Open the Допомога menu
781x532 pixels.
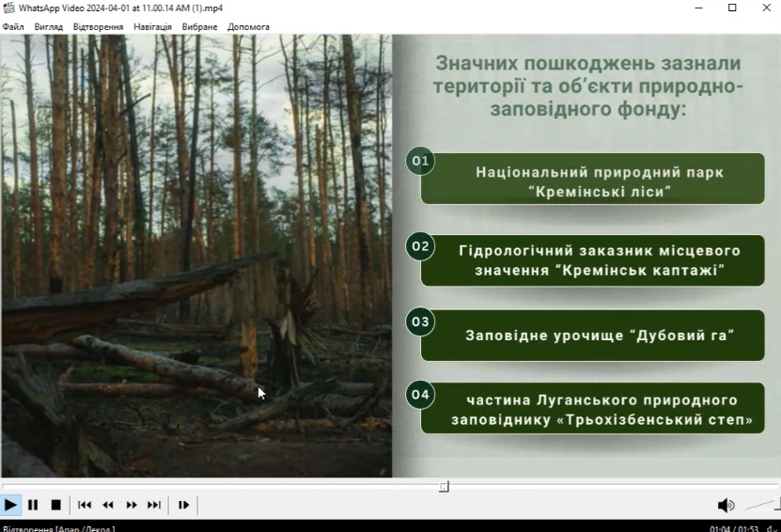tap(248, 26)
